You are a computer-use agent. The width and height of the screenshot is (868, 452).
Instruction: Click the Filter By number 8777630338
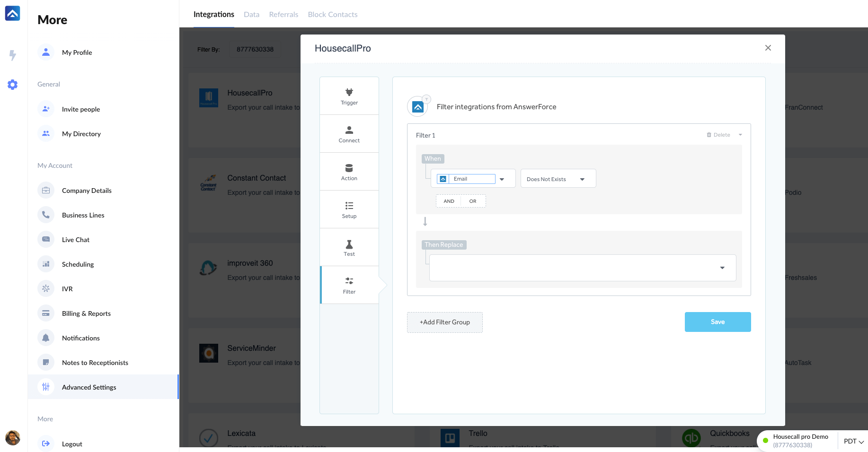click(x=255, y=49)
